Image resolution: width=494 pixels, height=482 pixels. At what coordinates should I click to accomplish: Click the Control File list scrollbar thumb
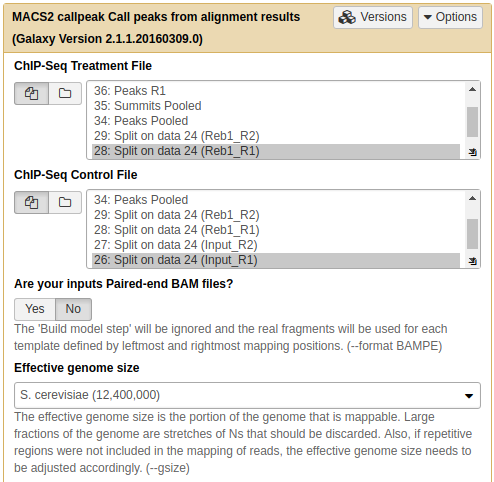click(472, 234)
